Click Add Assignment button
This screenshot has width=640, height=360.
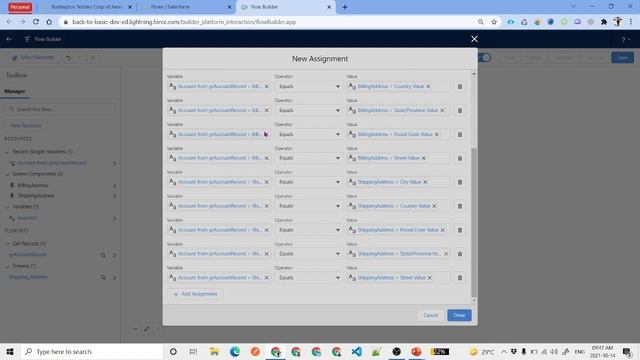196,294
